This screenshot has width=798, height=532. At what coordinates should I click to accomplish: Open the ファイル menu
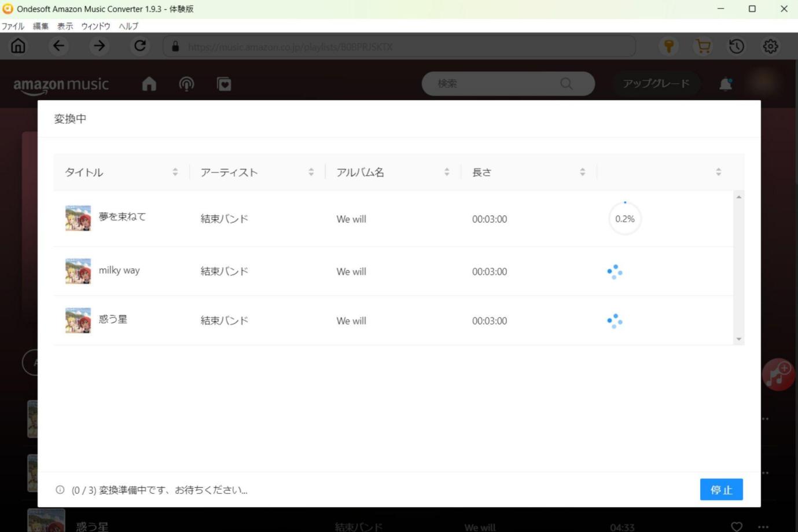(13, 26)
